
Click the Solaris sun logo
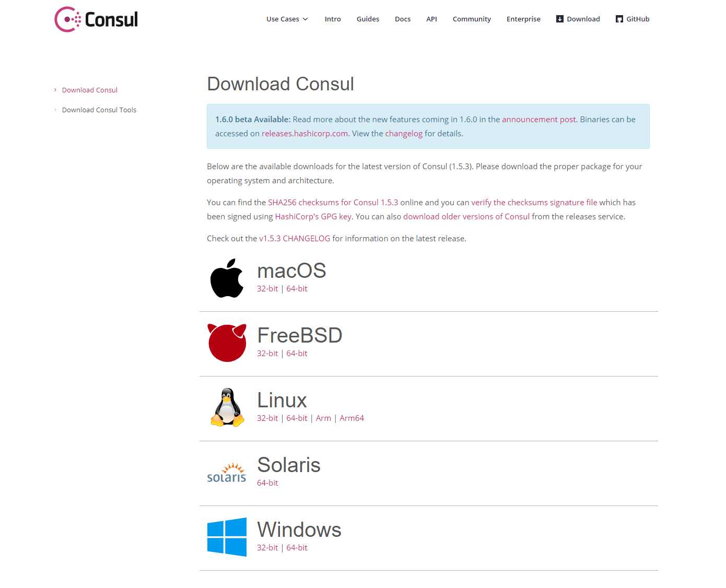coord(227,473)
